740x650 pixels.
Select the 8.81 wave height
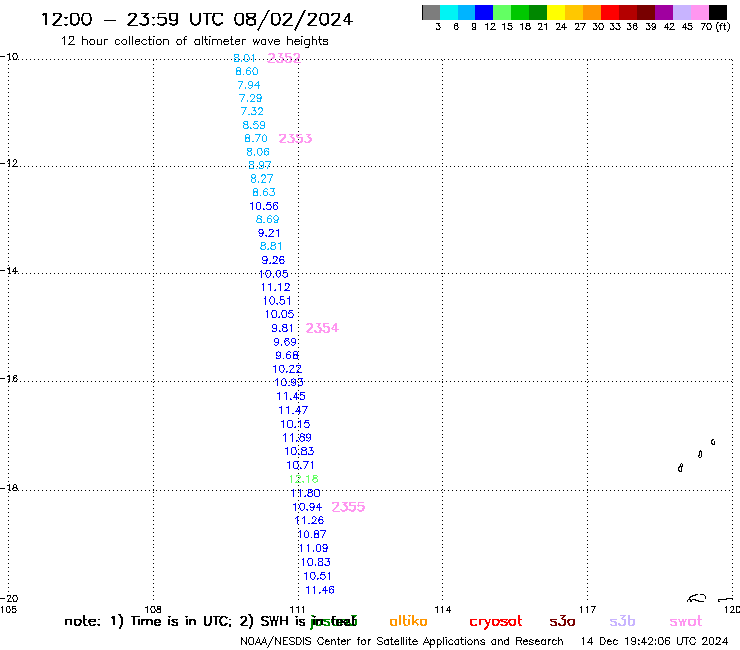pos(271,246)
